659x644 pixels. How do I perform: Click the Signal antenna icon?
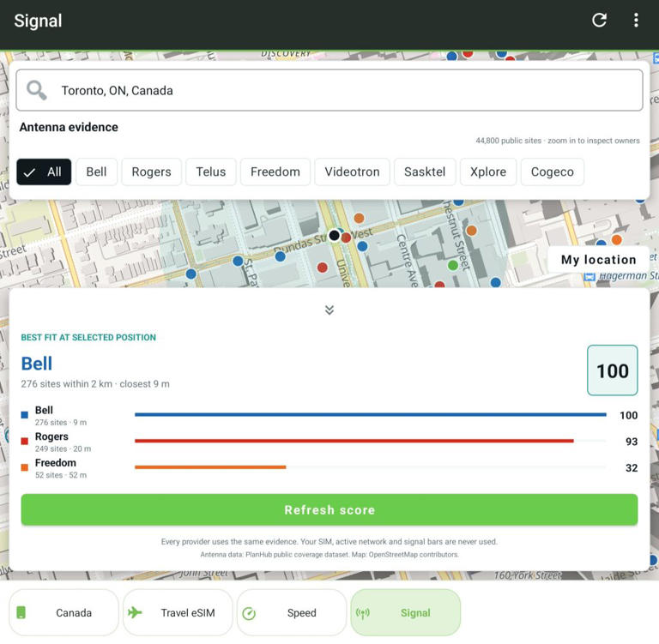coord(363,613)
